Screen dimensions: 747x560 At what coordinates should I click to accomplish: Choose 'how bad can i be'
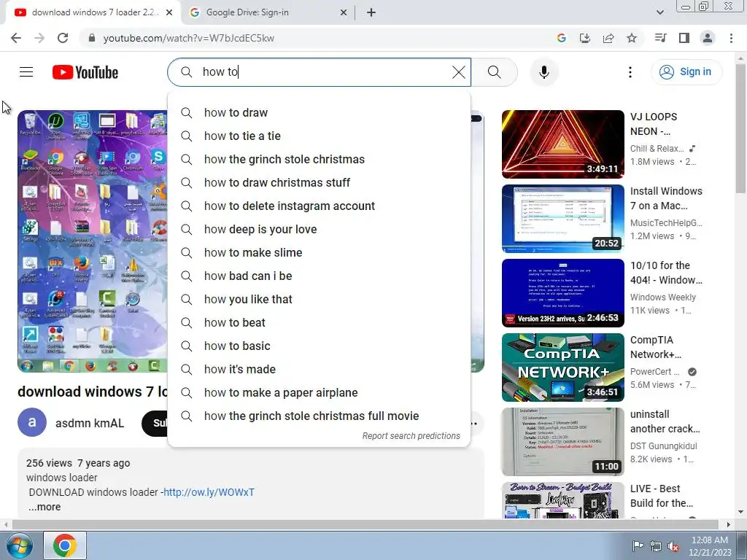point(320,276)
